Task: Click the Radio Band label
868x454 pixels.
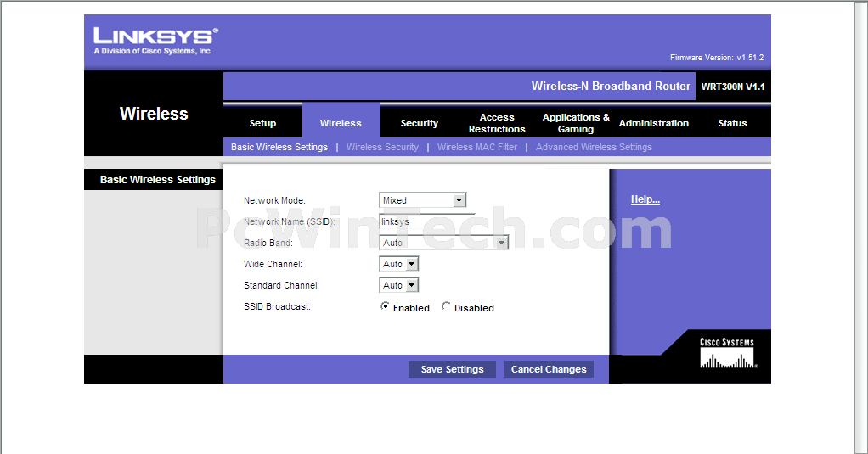Action: pyautogui.click(x=268, y=243)
